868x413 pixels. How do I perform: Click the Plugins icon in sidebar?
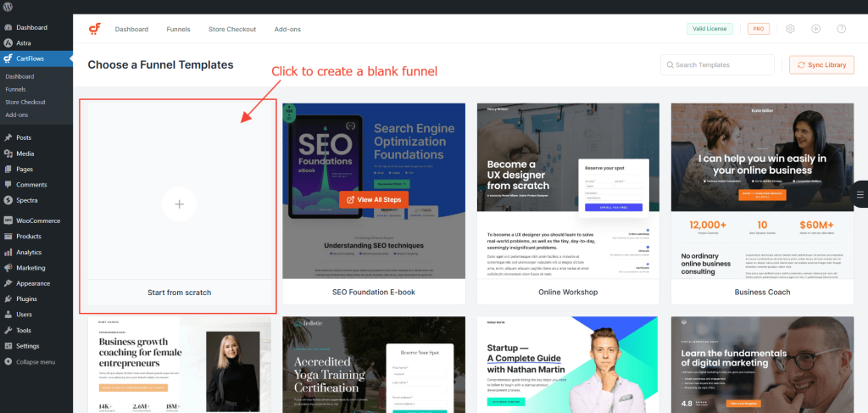click(x=8, y=299)
